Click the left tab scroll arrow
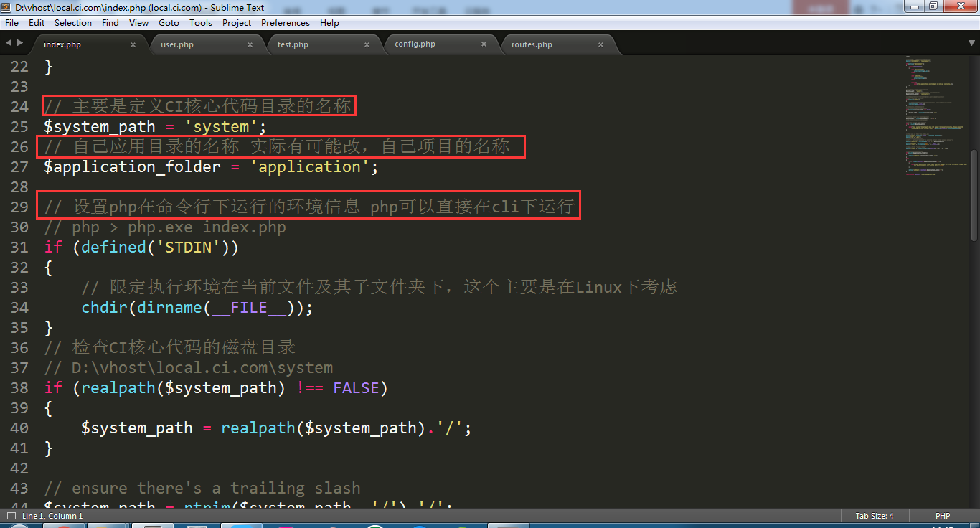Image resolution: width=980 pixels, height=528 pixels. 9,43
